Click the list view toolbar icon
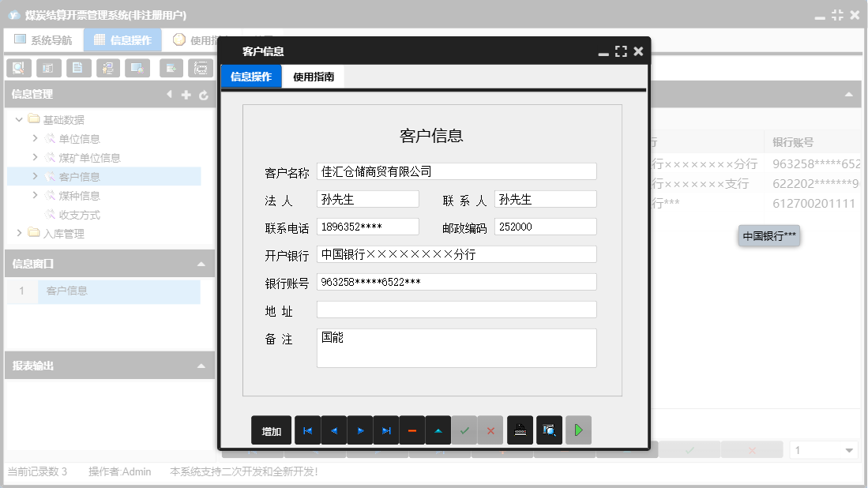 48,68
